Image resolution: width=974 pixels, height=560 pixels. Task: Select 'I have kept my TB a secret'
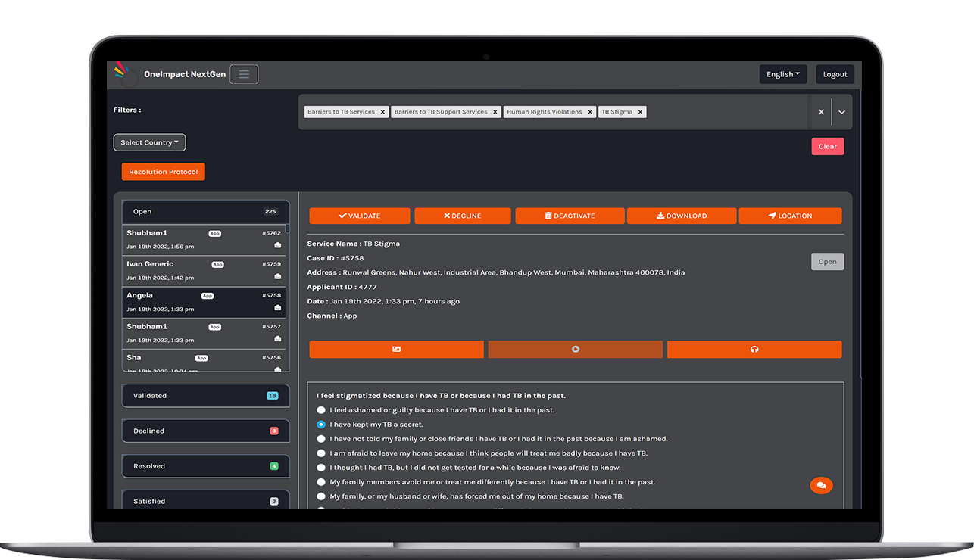pyautogui.click(x=321, y=425)
